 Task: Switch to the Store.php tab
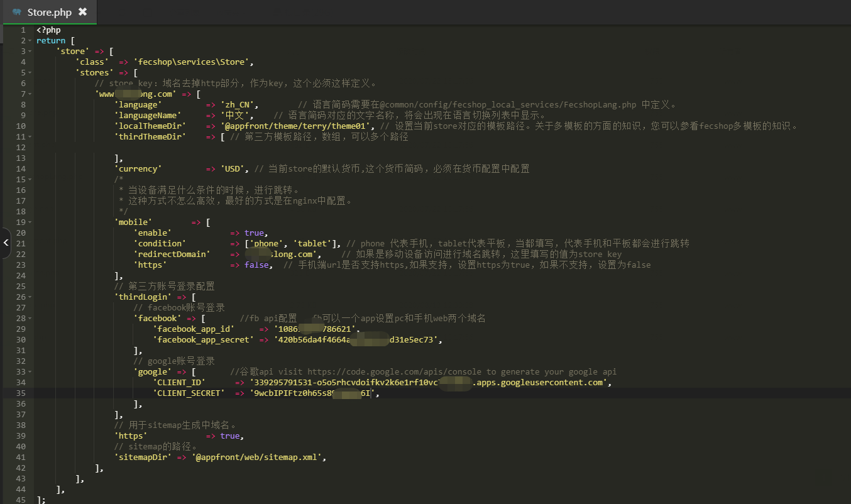click(49, 12)
